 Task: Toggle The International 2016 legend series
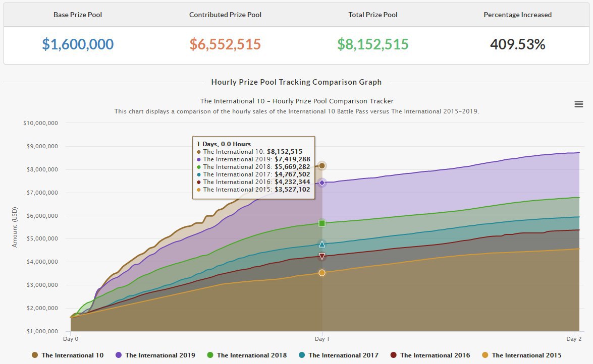pyautogui.click(x=430, y=355)
